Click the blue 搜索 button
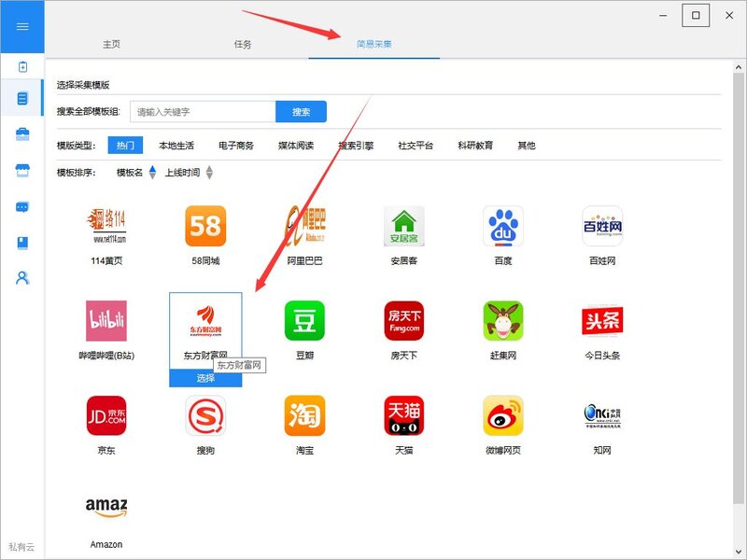This screenshot has width=747, height=560. coord(301,112)
